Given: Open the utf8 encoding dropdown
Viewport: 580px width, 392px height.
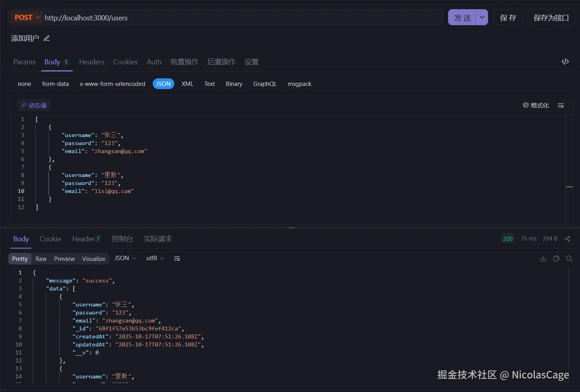Looking at the screenshot, I should [155, 259].
